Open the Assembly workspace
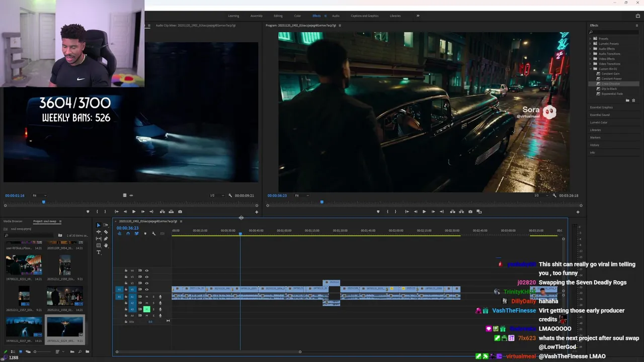 point(256,16)
